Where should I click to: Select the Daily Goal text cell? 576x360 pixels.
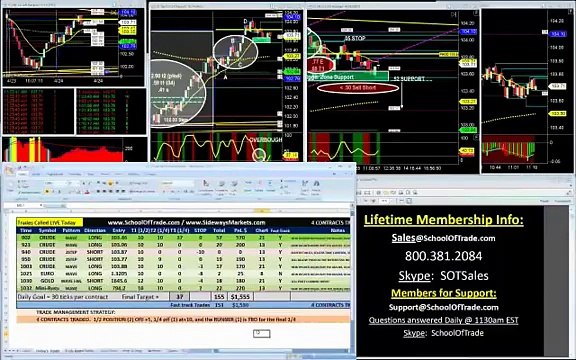point(63,296)
